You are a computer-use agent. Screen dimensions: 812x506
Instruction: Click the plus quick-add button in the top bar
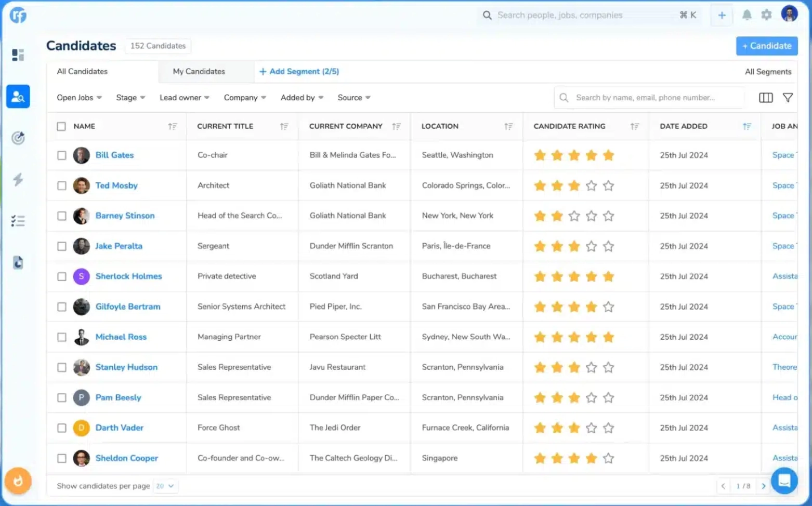[x=722, y=16]
